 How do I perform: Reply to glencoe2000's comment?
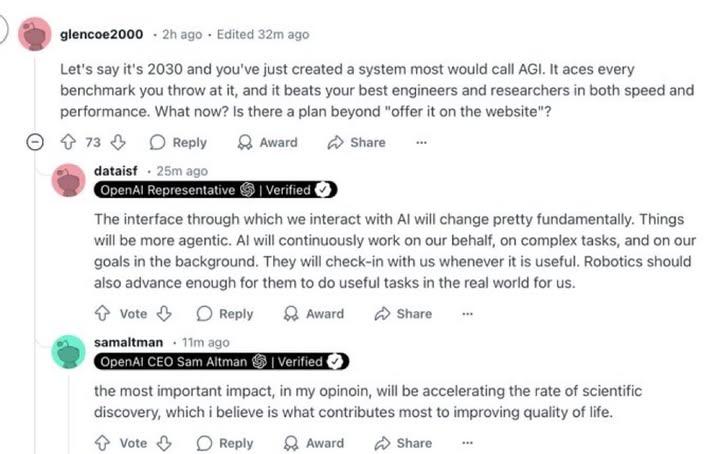tap(178, 142)
